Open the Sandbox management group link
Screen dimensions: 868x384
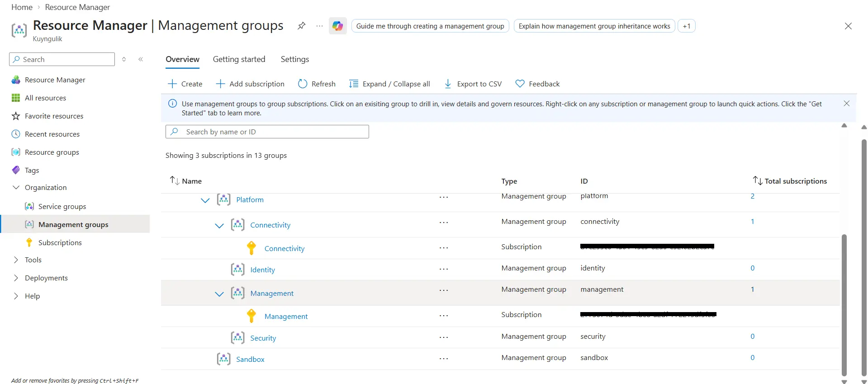[x=250, y=359]
